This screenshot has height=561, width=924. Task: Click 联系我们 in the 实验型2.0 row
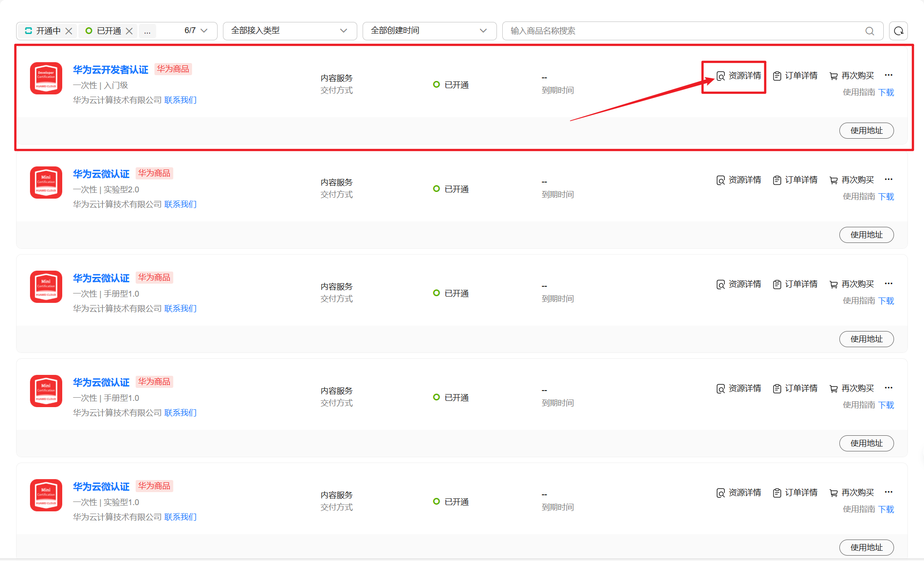pyautogui.click(x=180, y=204)
